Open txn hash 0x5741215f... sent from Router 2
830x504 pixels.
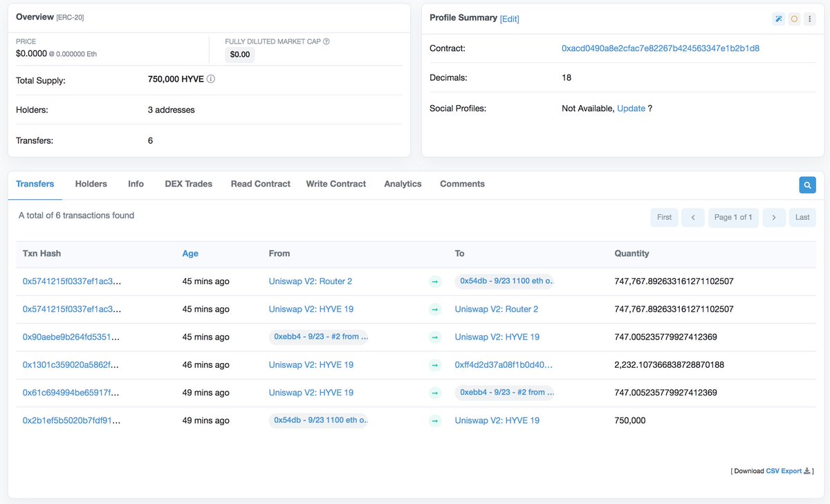72,281
